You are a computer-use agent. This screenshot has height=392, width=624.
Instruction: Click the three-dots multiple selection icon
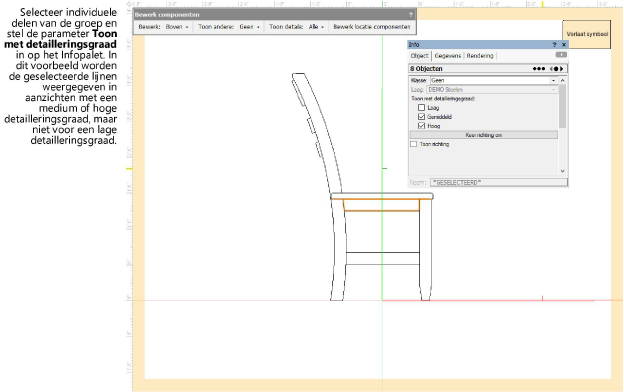pos(539,69)
